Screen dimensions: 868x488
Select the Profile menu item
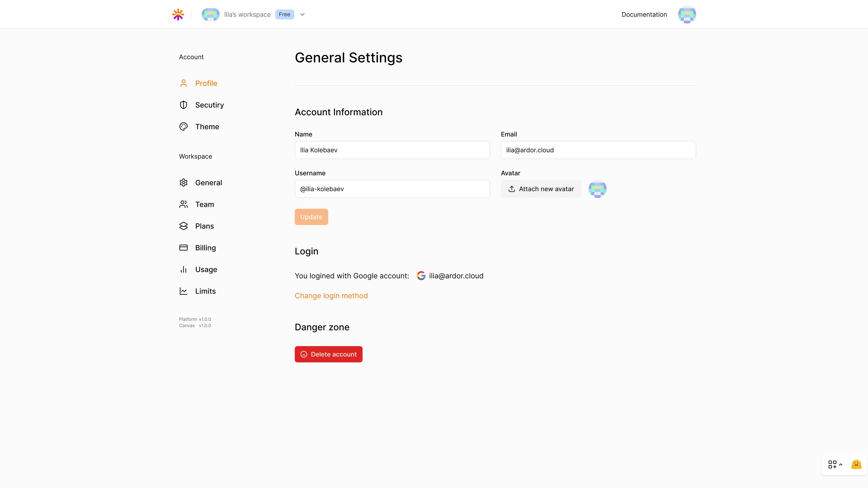(206, 83)
